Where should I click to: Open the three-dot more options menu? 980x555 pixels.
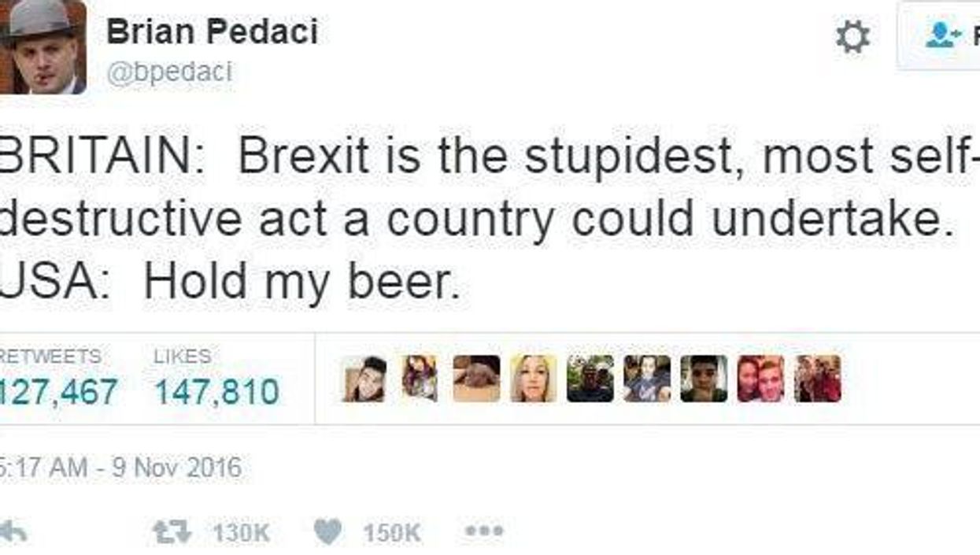point(483,531)
